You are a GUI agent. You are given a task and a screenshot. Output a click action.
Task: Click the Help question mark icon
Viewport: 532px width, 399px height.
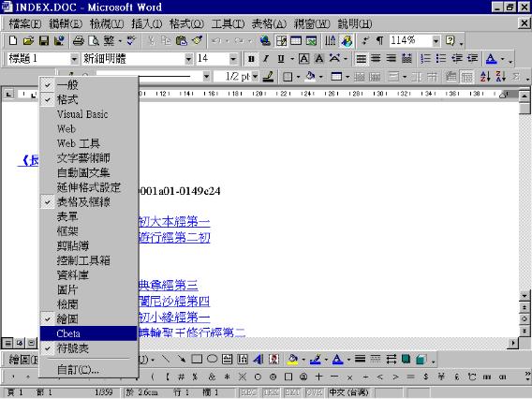(451, 41)
